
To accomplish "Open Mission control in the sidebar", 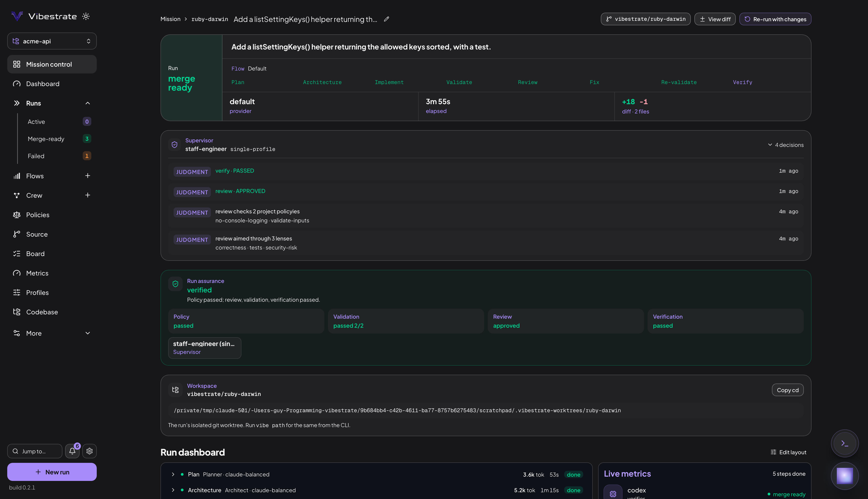I will tap(52, 64).
